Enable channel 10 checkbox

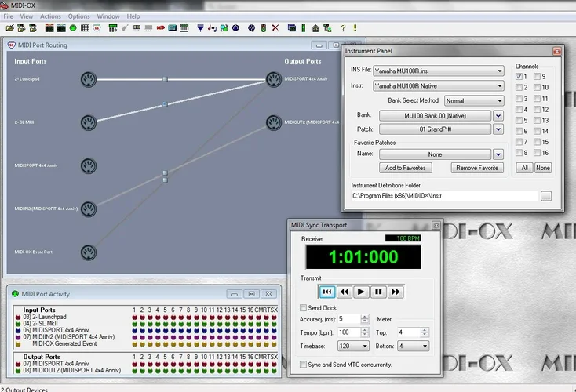pyautogui.click(x=537, y=87)
